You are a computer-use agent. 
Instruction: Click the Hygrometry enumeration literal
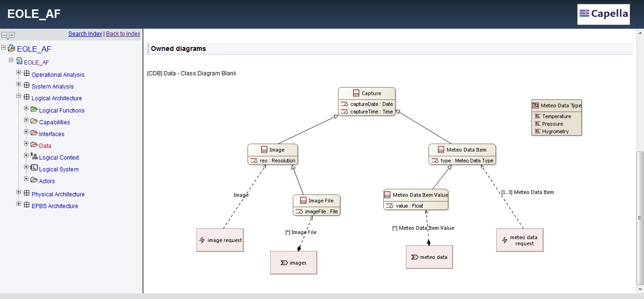[552, 131]
